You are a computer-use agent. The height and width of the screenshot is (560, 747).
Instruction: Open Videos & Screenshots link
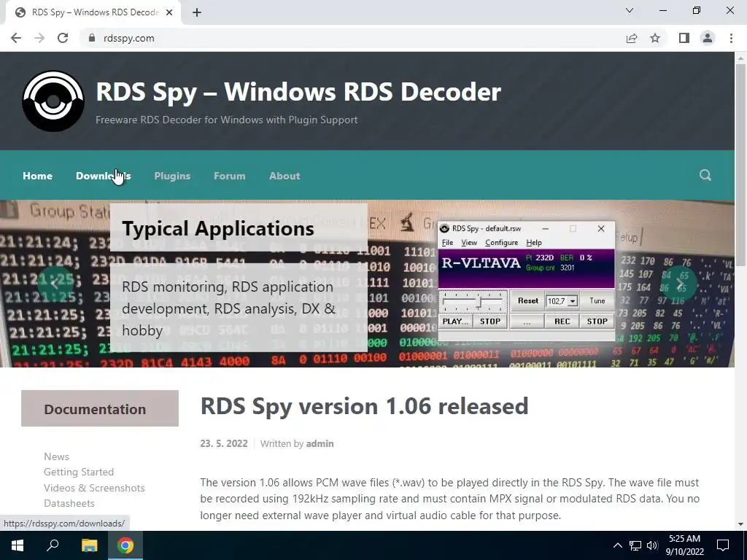(x=94, y=488)
